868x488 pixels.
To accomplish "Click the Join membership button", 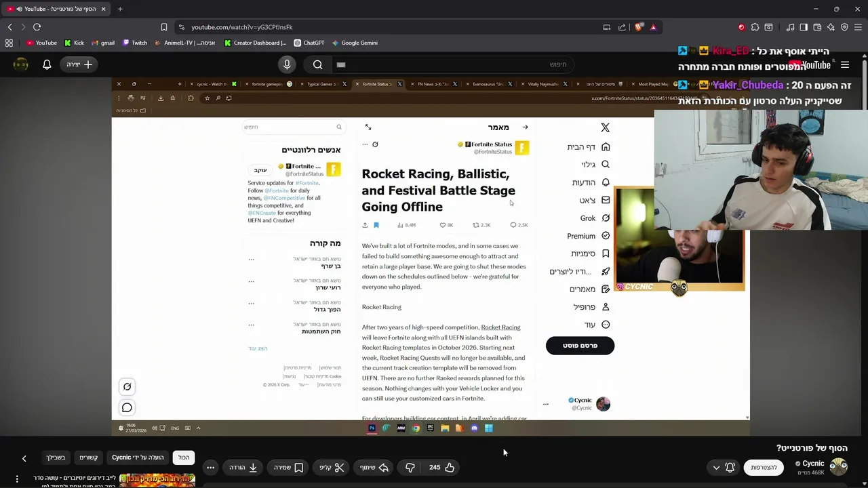I will click(x=764, y=468).
